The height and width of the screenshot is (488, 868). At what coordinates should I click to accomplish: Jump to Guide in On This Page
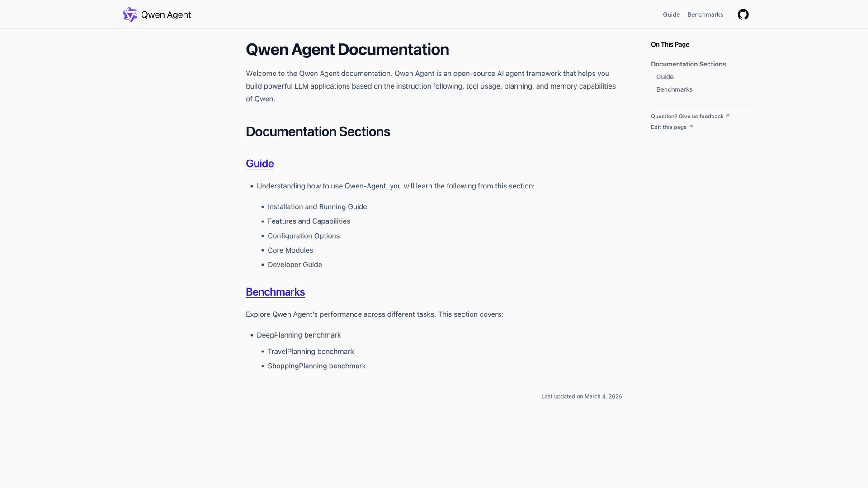[x=665, y=77]
